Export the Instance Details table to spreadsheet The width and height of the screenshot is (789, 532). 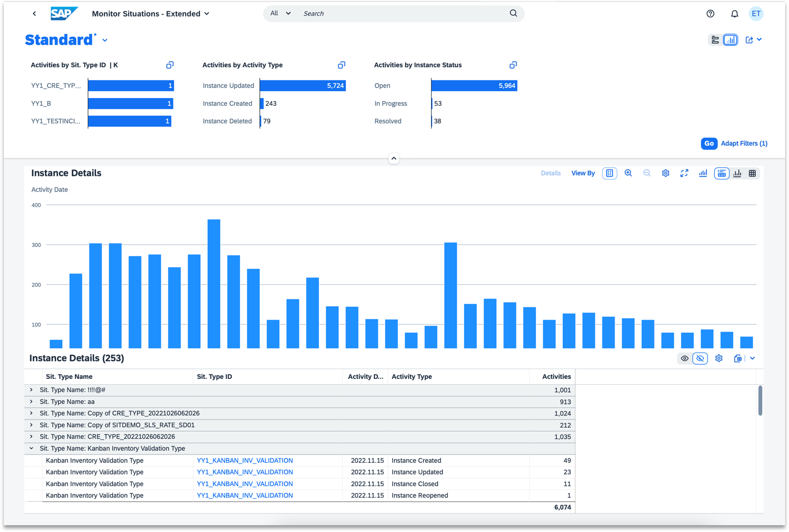point(738,358)
